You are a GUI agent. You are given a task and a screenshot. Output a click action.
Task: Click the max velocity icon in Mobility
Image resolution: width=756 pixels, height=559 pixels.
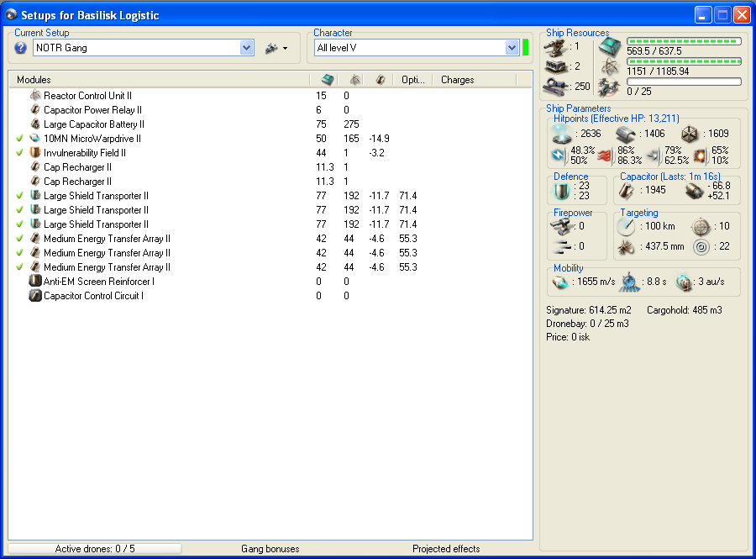(559, 282)
